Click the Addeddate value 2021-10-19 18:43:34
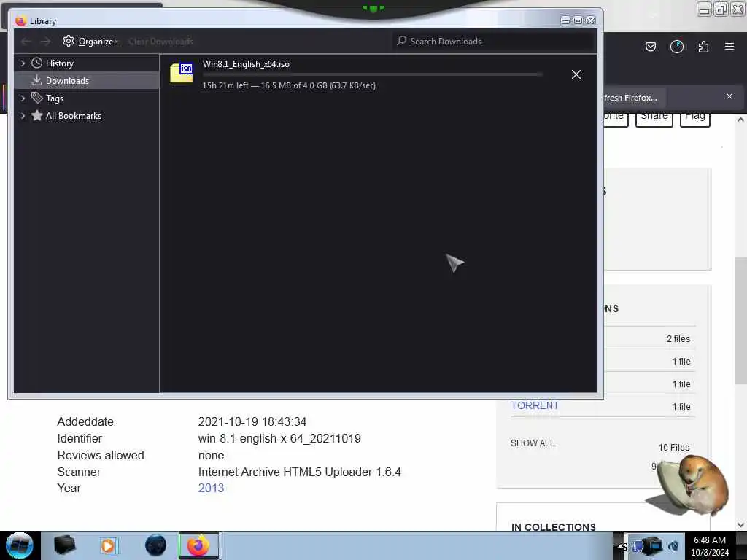The width and height of the screenshot is (747, 560). click(x=252, y=422)
